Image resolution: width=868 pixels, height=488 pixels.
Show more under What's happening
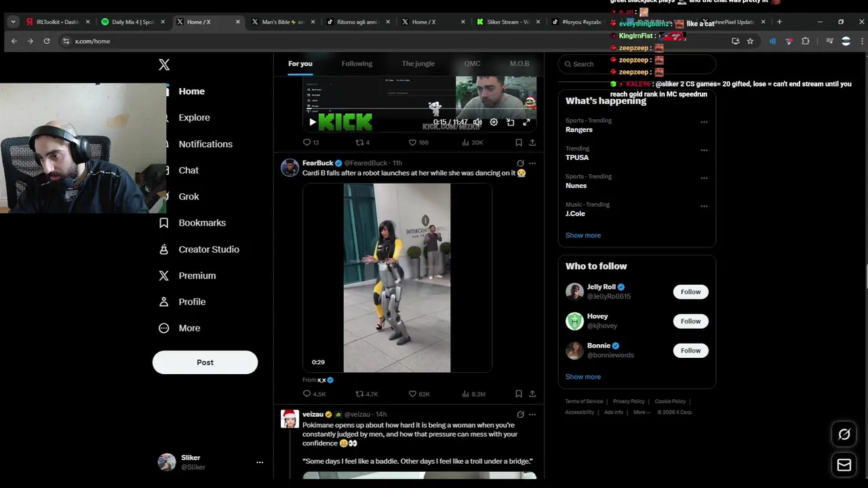[583, 235]
